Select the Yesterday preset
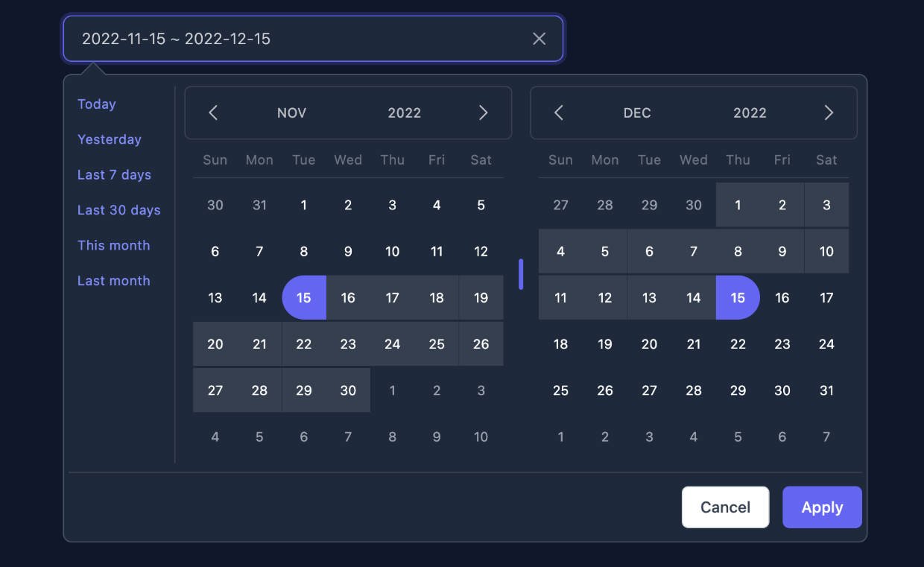Image resolution: width=924 pixels, height=567 pixels. coord(109,139)
